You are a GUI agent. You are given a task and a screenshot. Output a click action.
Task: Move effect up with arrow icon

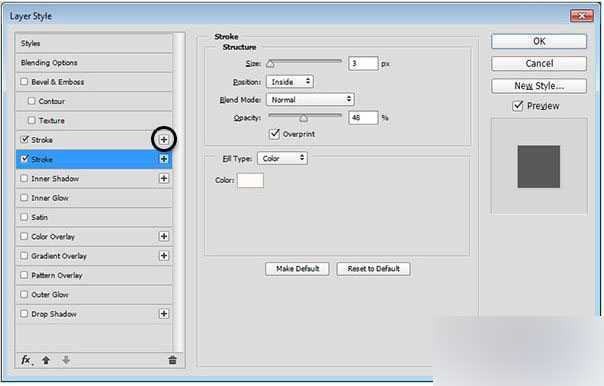click(x=46, y=360)
